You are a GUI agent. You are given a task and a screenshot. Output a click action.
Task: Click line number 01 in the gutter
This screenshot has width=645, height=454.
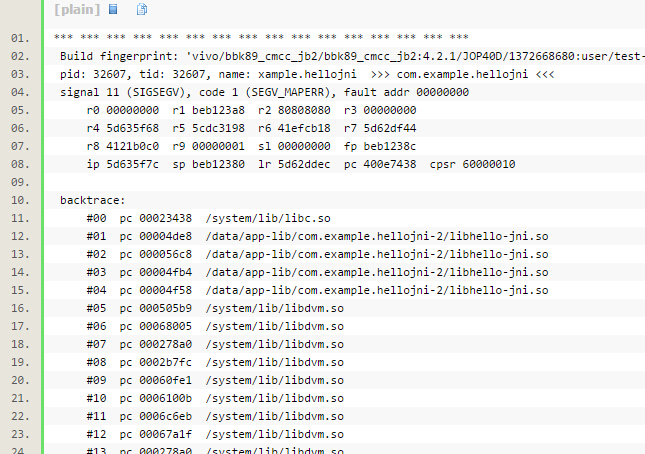click(19, 38)
